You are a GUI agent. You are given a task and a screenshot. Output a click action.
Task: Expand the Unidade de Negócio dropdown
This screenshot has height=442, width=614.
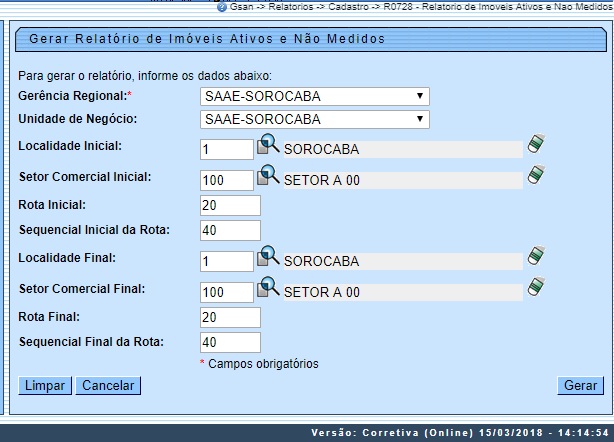pos(315,119)
